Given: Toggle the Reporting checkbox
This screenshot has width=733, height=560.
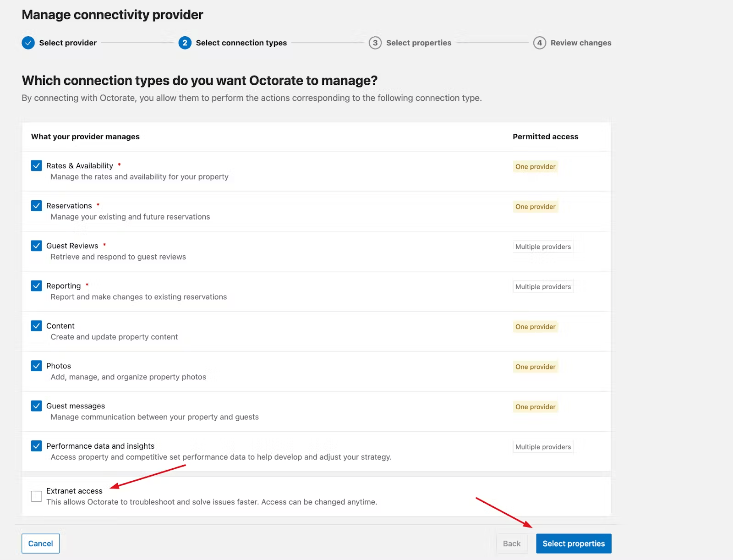Looking at the screenshot, I should [x=37, y=286].
